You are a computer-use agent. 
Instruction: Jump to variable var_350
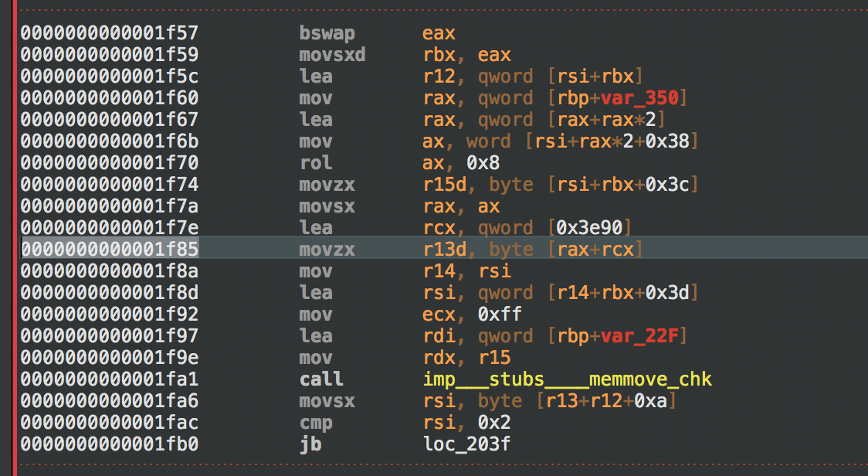tap(639, 98)
